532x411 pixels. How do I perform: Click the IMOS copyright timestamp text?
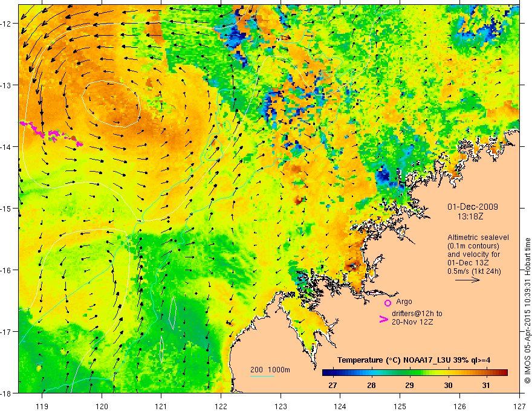coord(527,311)
